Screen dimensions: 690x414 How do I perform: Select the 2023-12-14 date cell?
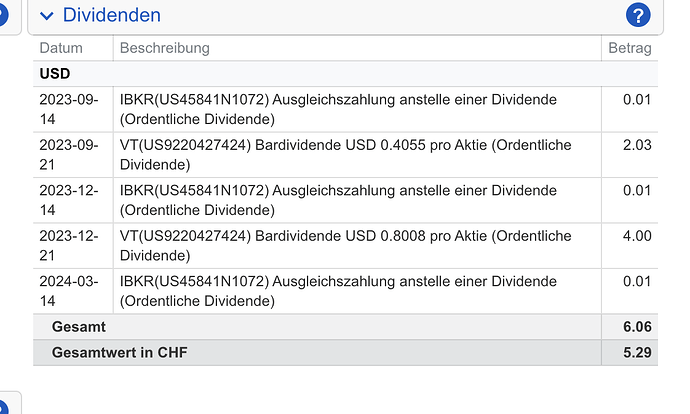coord(69,200)
